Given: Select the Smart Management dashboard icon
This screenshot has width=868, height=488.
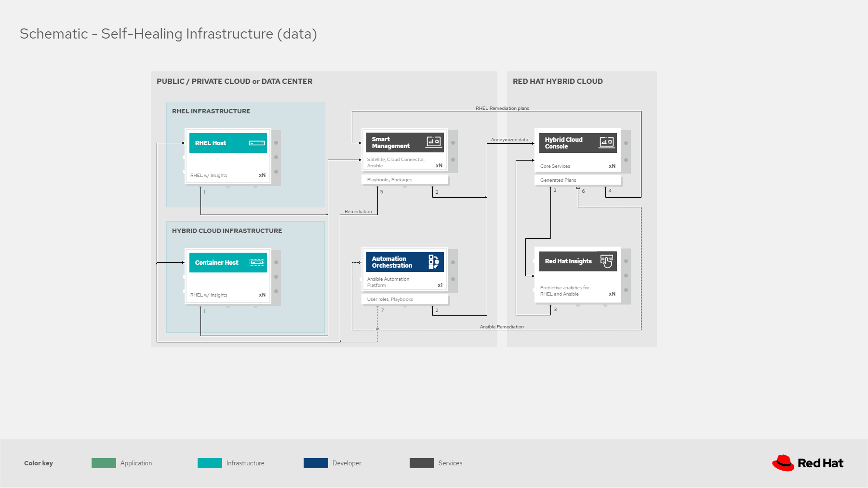Looking at the screenshot, I should pyautogui.click(x=433, y=142).
